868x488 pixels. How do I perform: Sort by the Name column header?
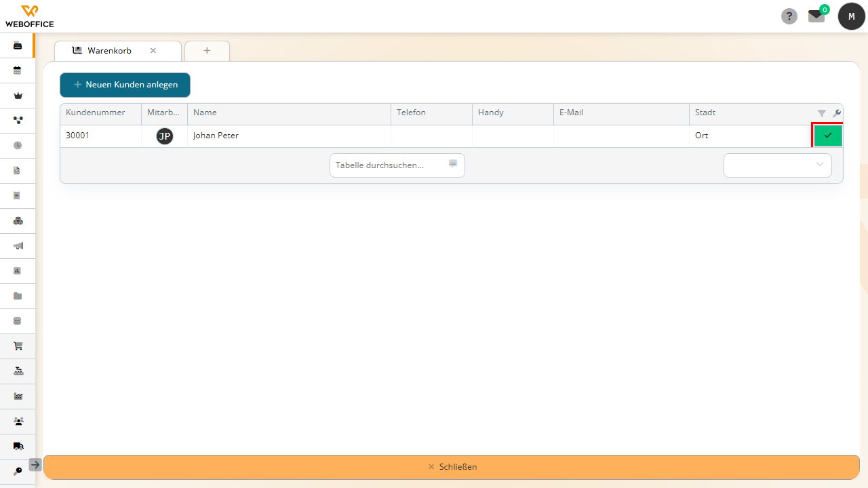point(289,114)
